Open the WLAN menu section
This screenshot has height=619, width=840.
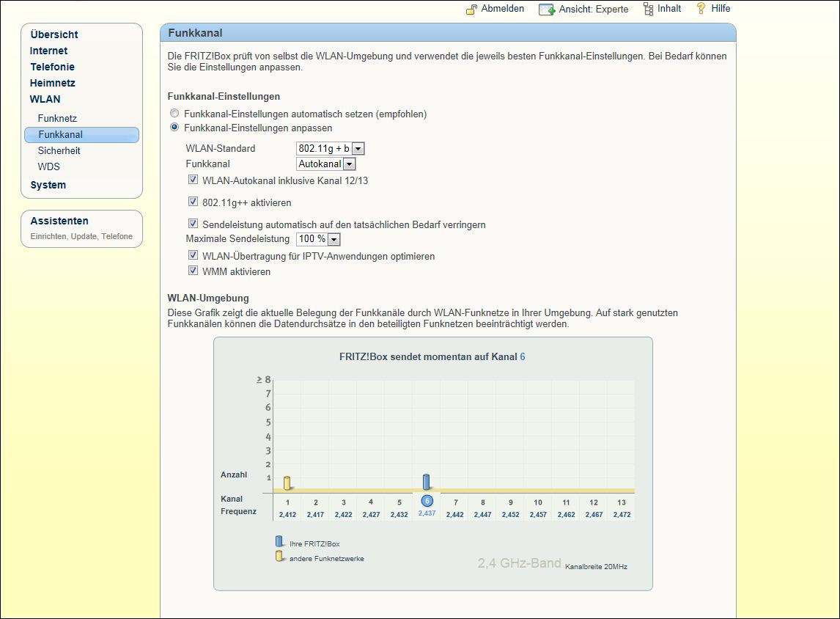45,99
